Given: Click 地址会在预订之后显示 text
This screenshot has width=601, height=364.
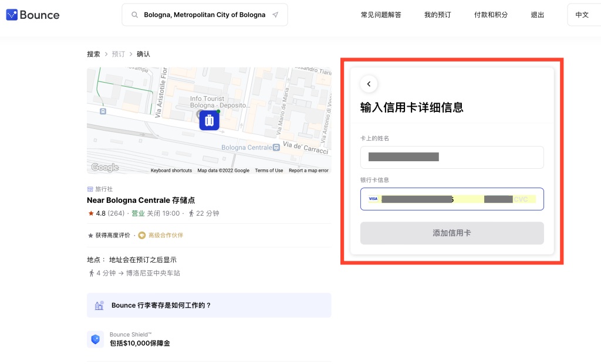Looking at the screenshot, I should (143, 260).
